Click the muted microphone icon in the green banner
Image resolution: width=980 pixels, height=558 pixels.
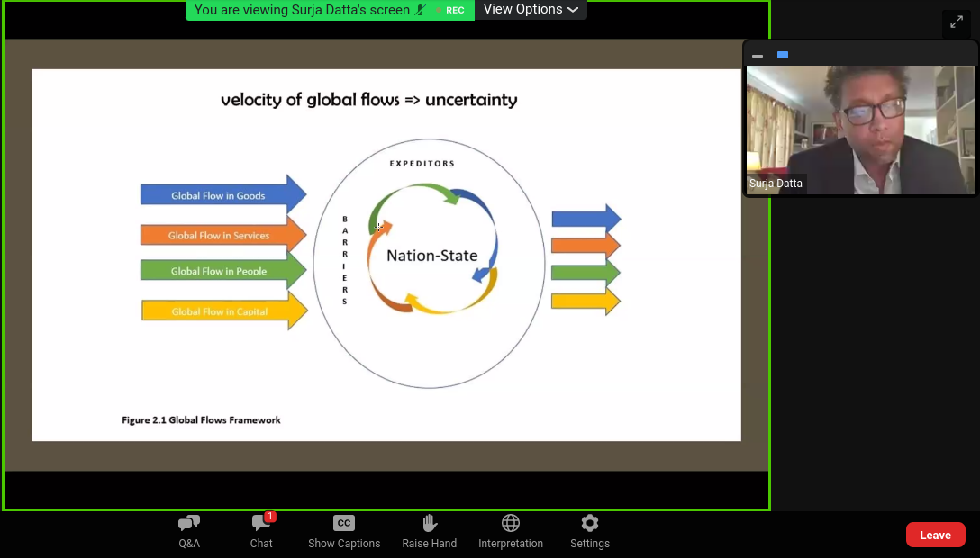tap(421, 10)
